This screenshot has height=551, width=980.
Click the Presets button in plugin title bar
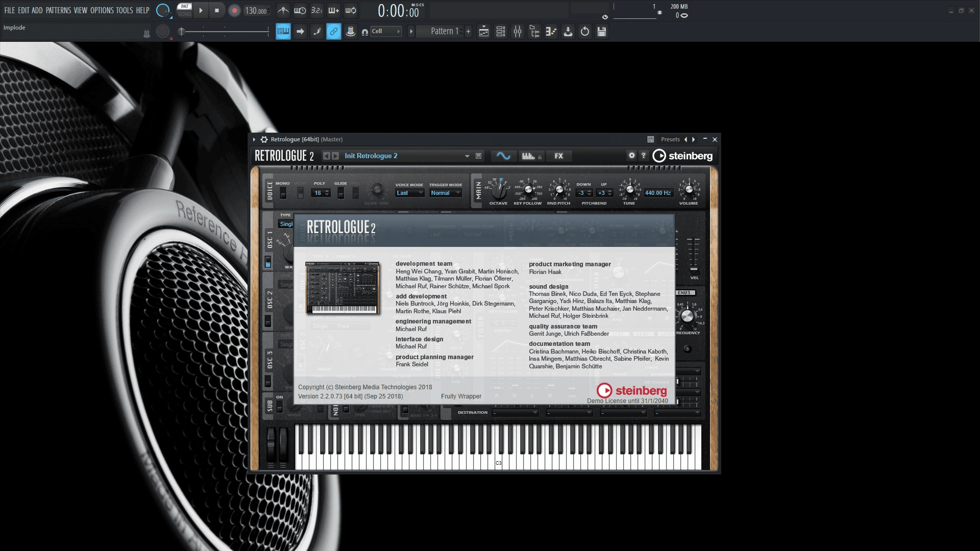click(670, 139)
